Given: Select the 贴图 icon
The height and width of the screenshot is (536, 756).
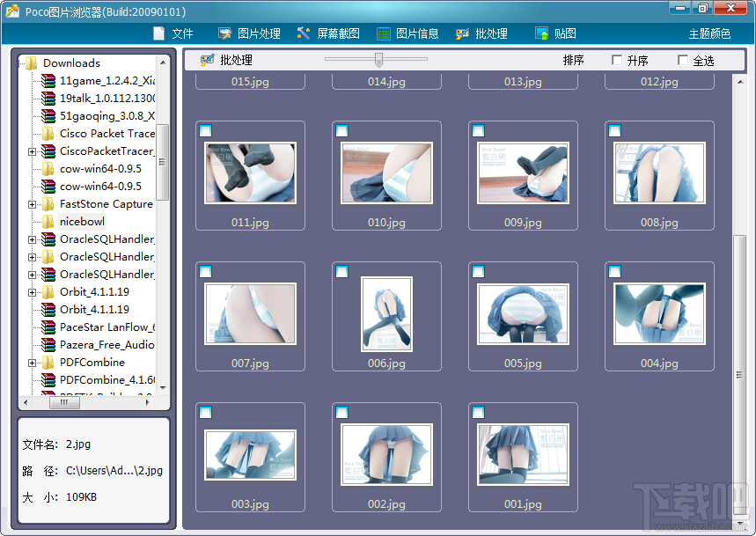Looking at the screenshot, I should tap(541, 33).
